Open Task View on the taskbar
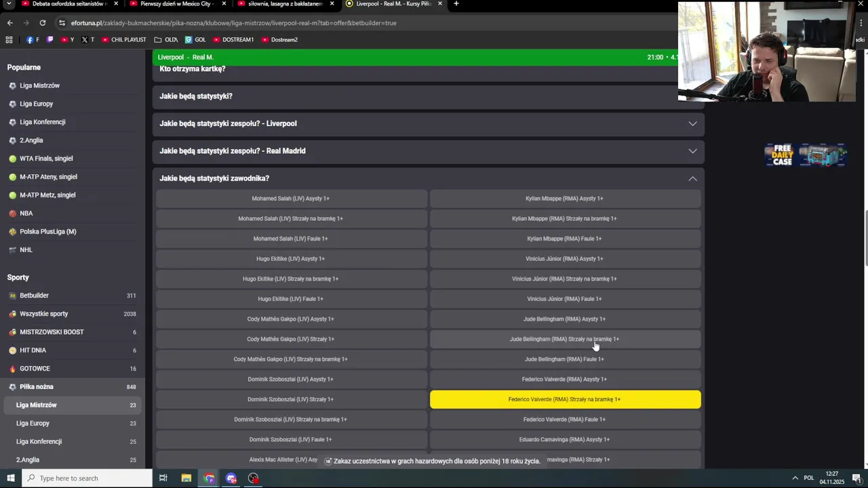Viewport: 868px width, 488px height. [163, 479]
